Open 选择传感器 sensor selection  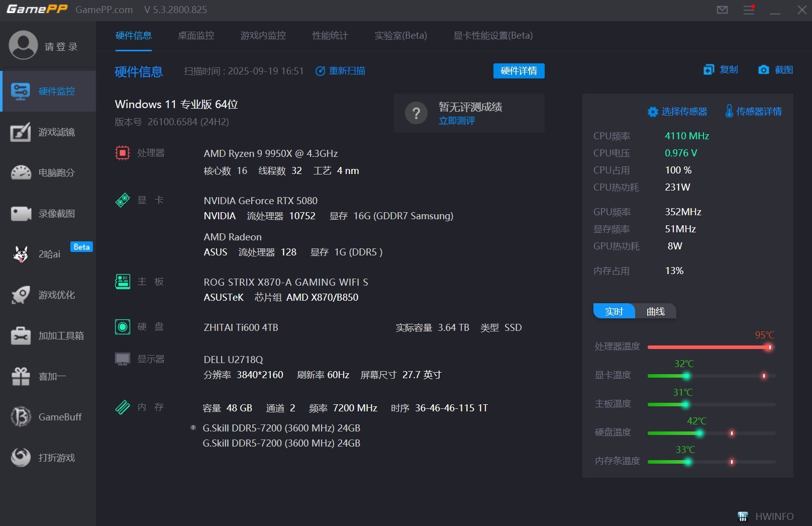(677, 111)
